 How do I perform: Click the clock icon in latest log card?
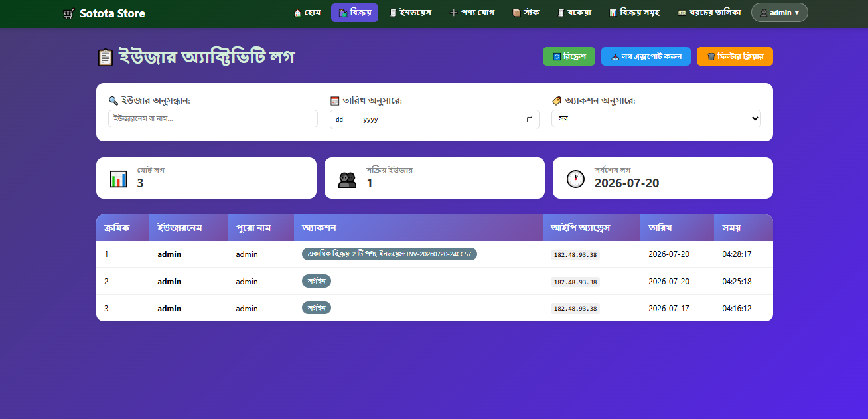tap(575, 179)
